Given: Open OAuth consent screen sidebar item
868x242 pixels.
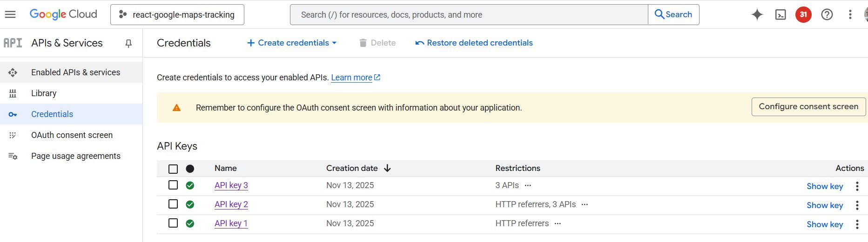Looking at the screenshot, I should tap(72, 135).
